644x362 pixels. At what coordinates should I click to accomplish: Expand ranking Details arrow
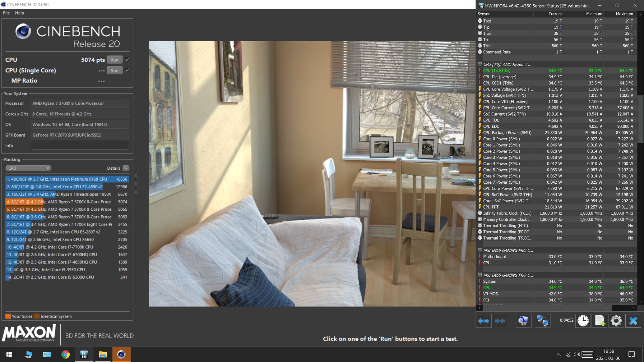[126, 168]
